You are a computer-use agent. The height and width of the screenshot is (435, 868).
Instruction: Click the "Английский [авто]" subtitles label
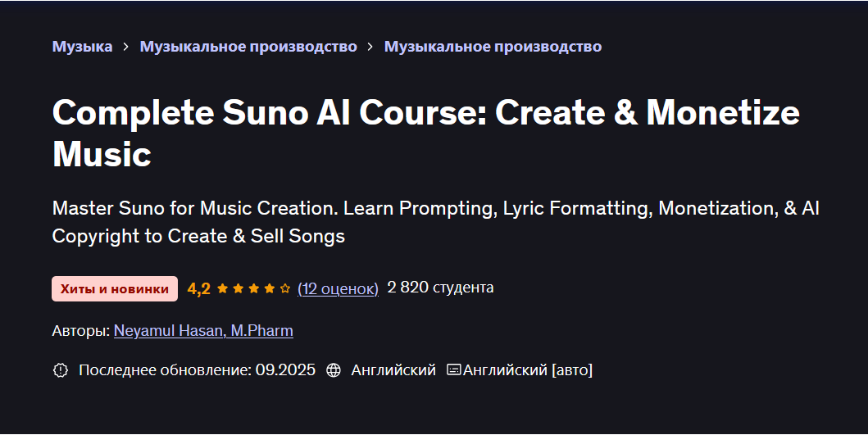(x=528, y=370)
